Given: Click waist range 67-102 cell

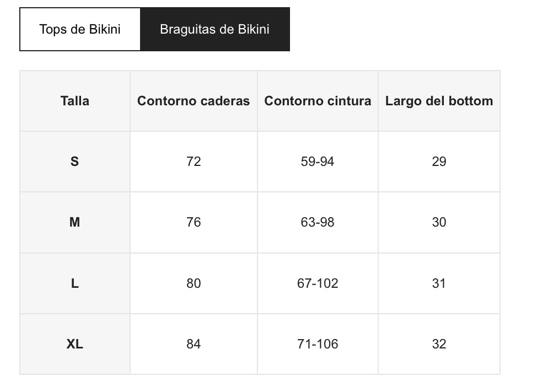Looking at the screenshot, I should (x=318, y=283).
